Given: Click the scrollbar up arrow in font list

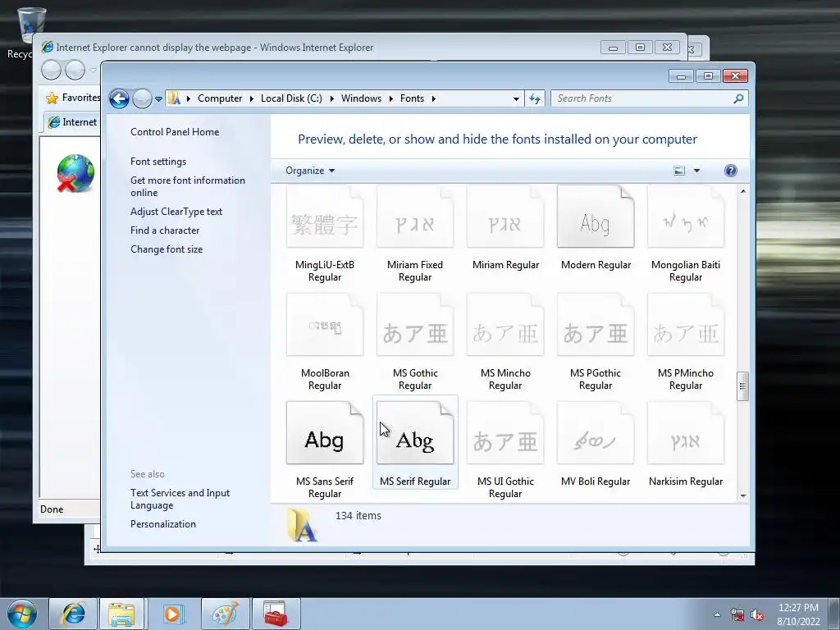Looking at the screenshot, I should click(x=743, y=190).
